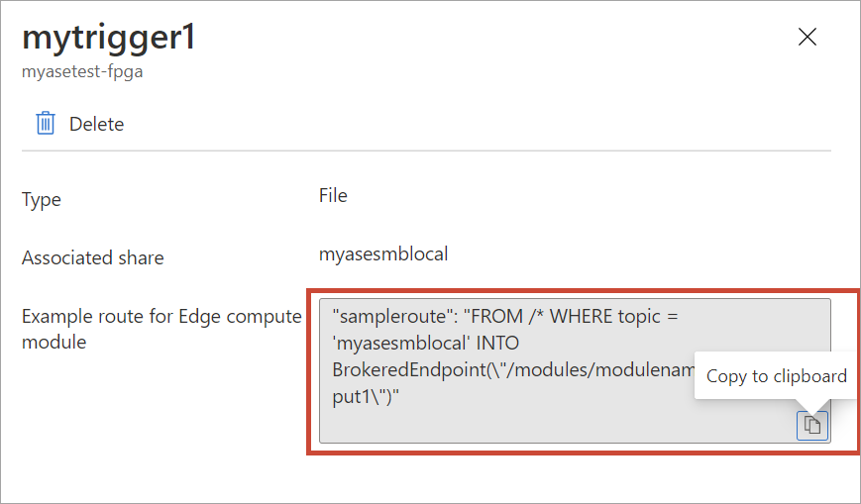Select the mytrigger1 title heading
861x504 pixels.
[109, 38]
